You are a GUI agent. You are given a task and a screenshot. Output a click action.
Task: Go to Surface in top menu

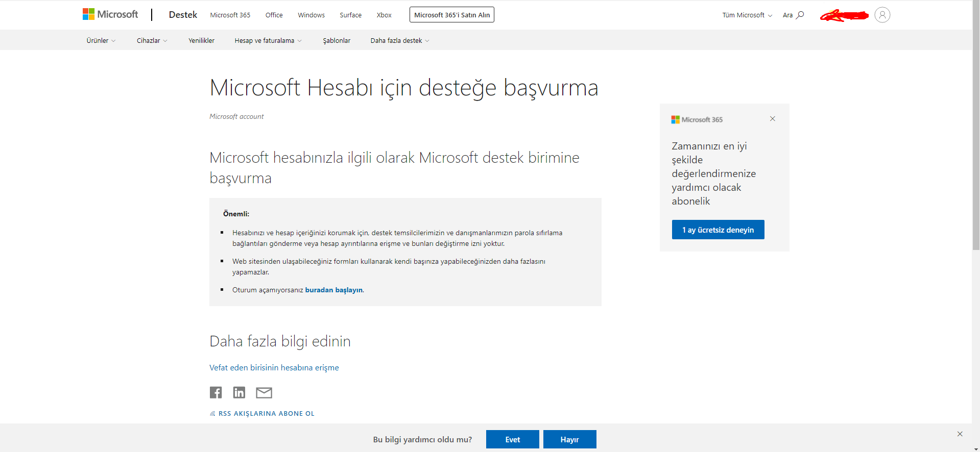(351, 15)
